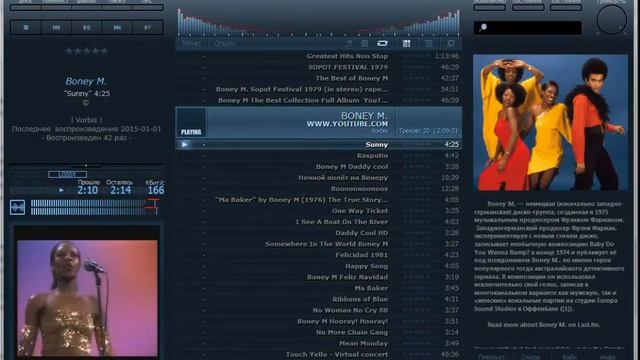Click the round volume knob
The width and height of the screenshot is (640, 360).
[x=611, y=20]
